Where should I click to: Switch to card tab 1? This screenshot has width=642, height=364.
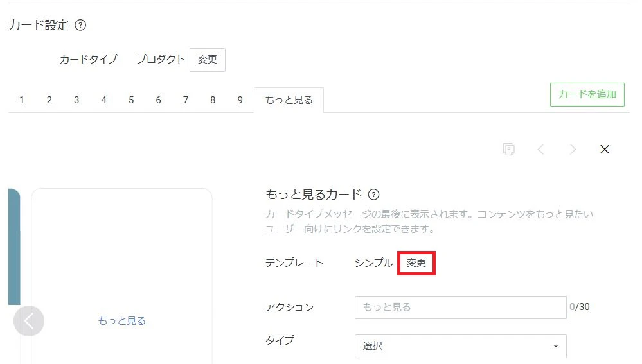(x=22, y=100)
